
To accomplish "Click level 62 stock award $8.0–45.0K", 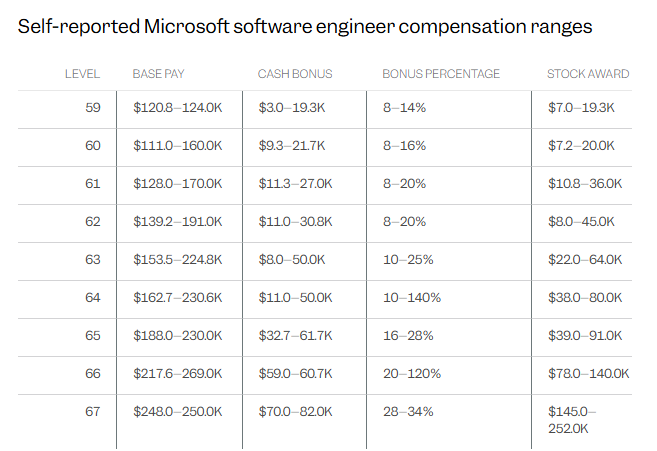I will click(x=585, y=222).
